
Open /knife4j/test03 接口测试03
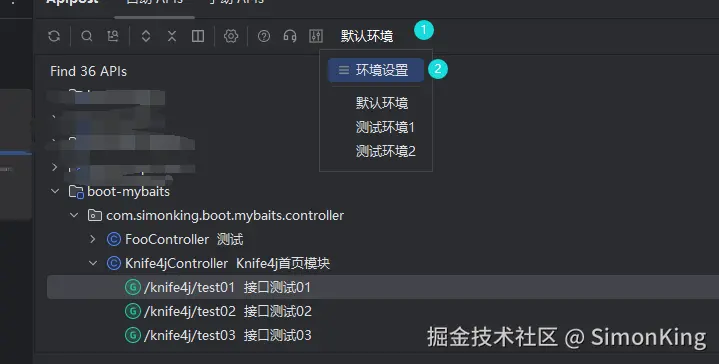pyautogui.click(x=228, y=335)
